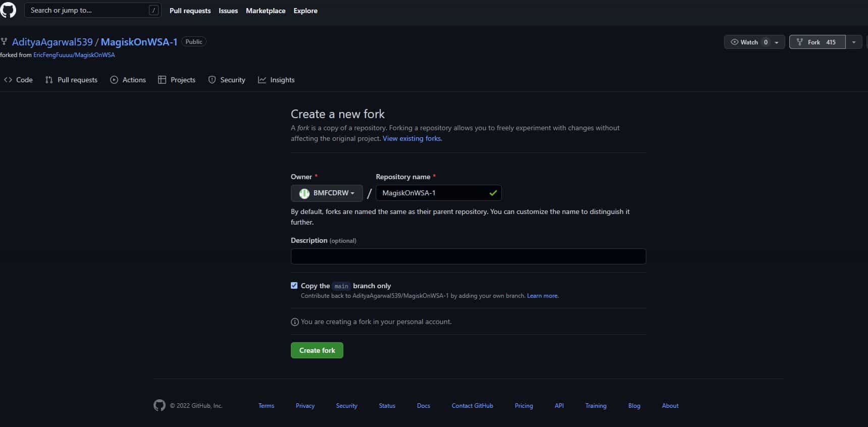Open the repository Security tab
This screenshot has height=427, width=868.
click(227, 80)
